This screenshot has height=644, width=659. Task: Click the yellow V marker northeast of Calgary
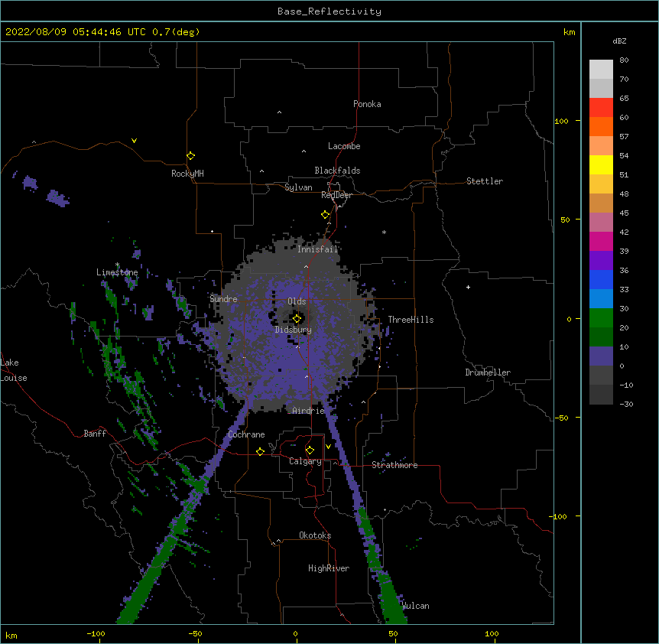328,447
